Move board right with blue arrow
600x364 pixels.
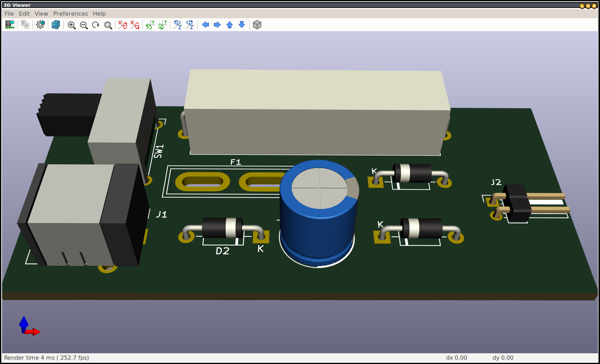tap(217, 25)
